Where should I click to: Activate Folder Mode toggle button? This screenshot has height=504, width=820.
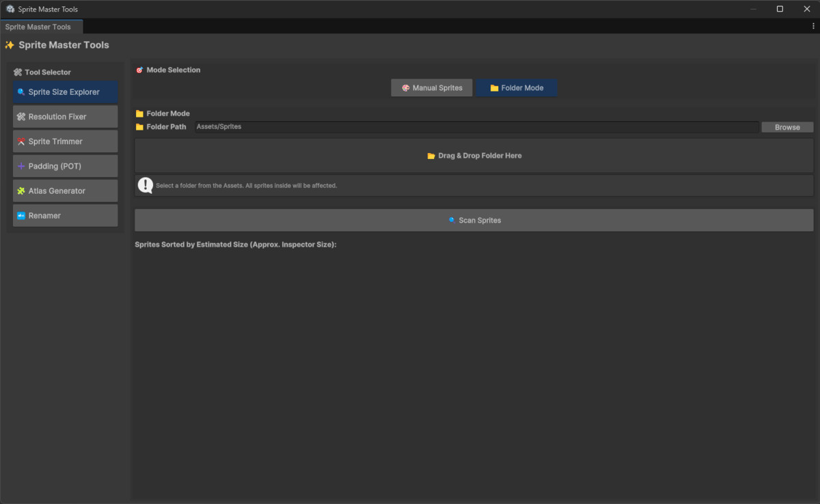[517, 88]
